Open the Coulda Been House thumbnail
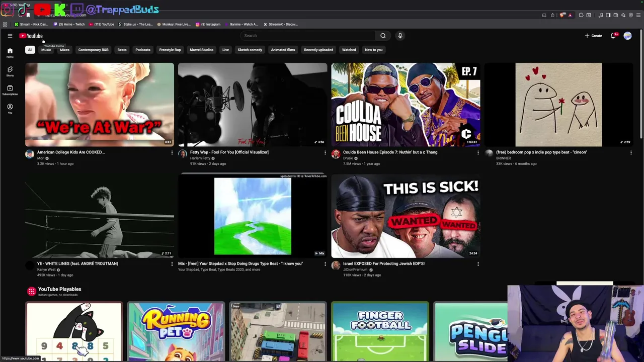 coord(406,105)
